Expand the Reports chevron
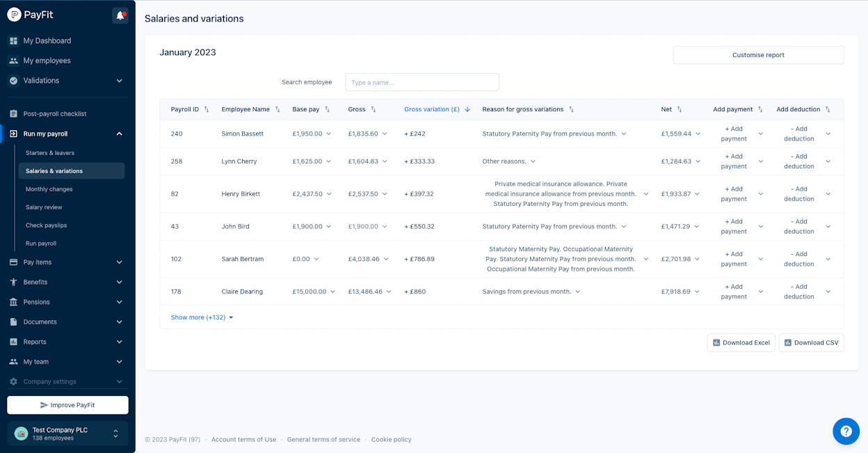This screenshot has width=868, height=453. point(119,342)
